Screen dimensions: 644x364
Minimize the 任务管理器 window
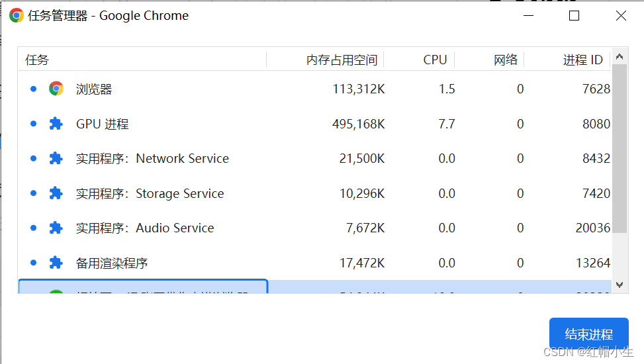pyautogui.click(x=529, y=16)
